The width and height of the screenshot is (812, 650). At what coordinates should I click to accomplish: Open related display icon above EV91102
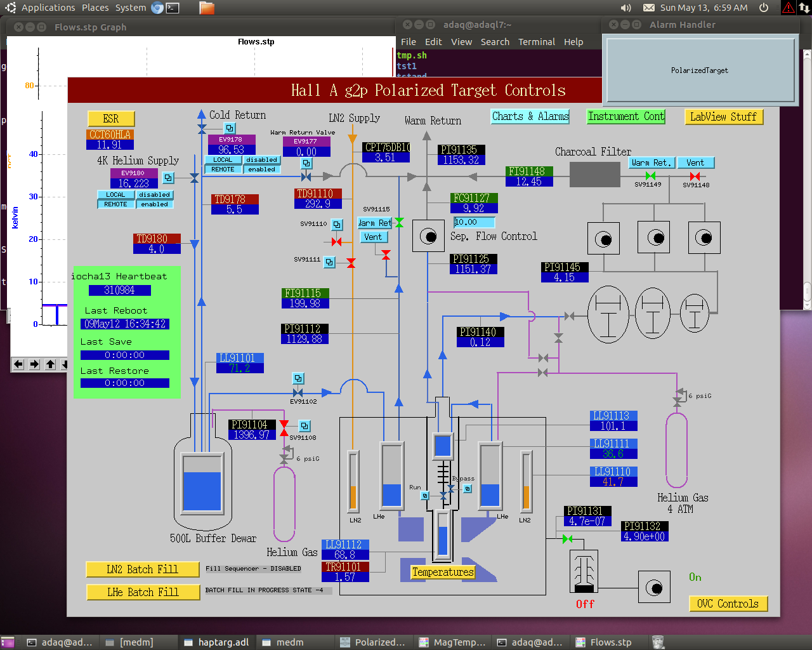(x=298, y=378)
